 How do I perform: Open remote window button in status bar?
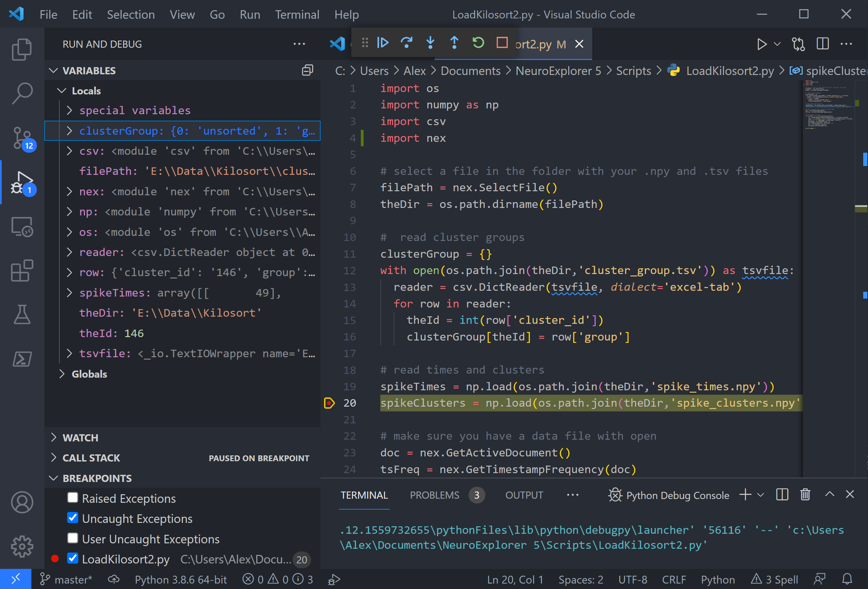(x=15, y=579)
